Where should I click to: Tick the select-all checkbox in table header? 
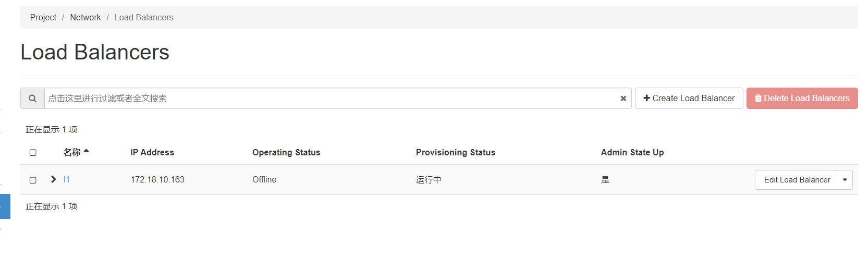click(33, 153)
